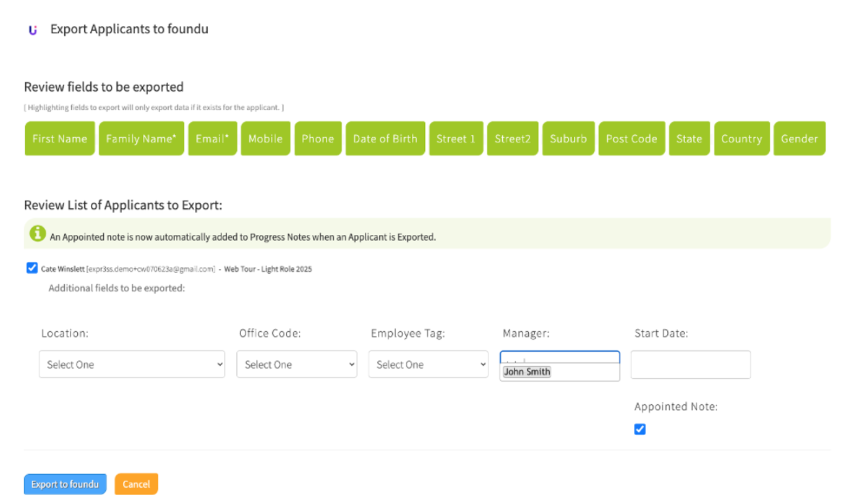Image resolution: width=850 pixels, height=504 pixels.
Task: Click the Manager input field
Action: (559, 357)
